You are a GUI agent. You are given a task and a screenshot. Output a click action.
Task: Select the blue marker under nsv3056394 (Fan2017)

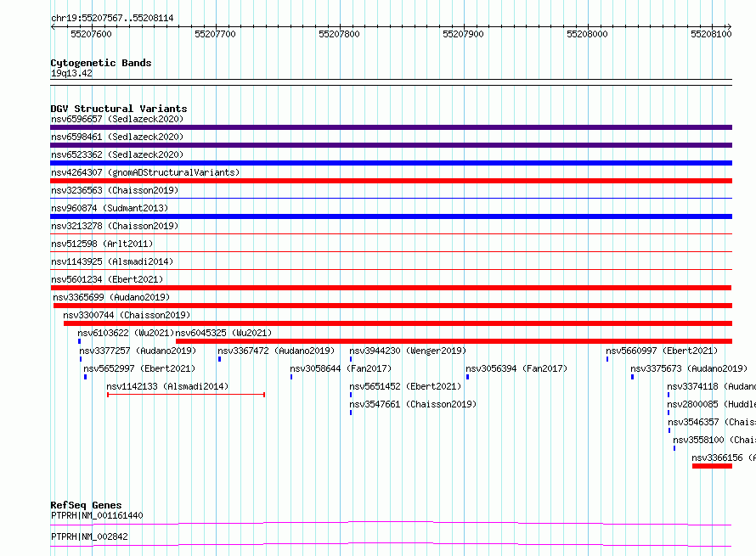point(468,377)
